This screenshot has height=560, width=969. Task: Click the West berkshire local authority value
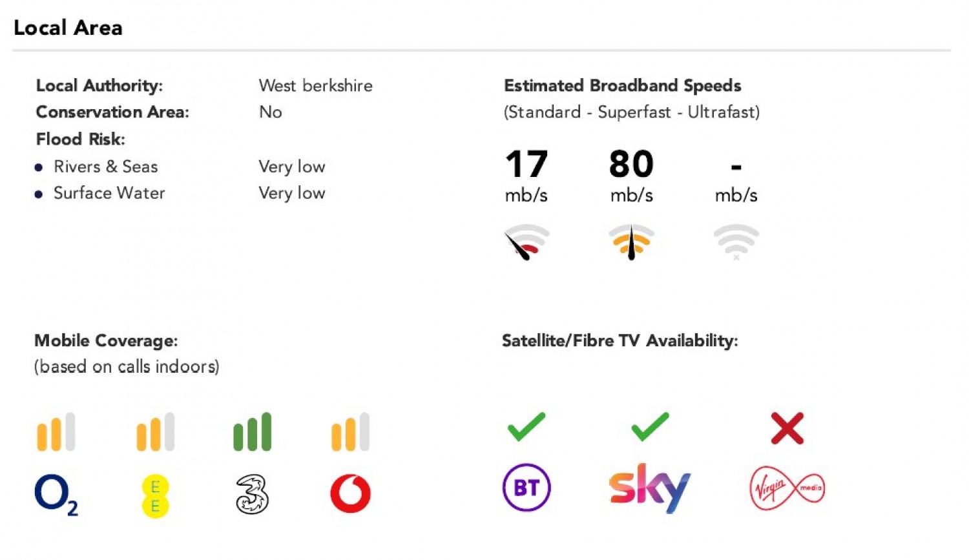point(315,86)
